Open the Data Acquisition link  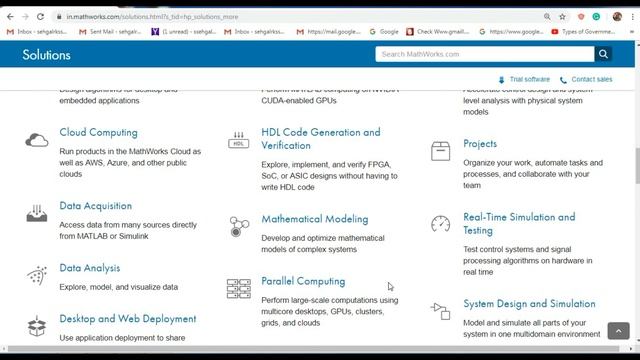[x=96, y=206]
